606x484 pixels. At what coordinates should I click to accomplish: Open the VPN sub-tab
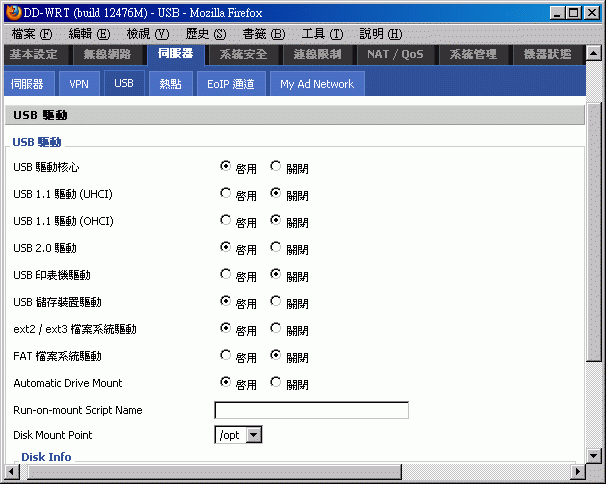79,84
